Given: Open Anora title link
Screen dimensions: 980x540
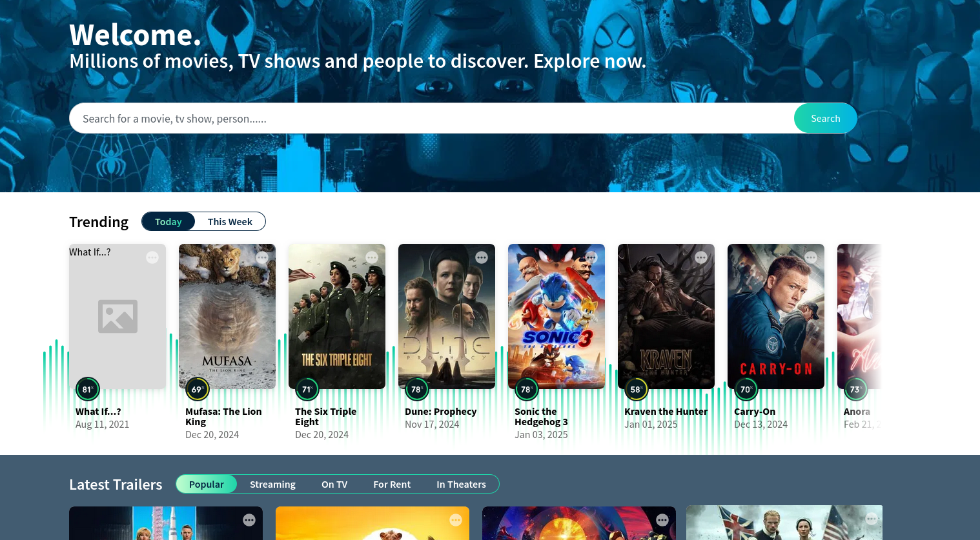Looking at the screenshot, I should pos(857,412).
